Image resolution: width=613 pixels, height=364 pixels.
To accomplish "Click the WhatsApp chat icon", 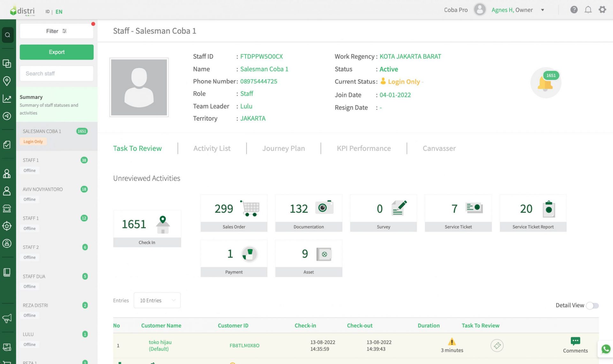I will pos(606,349).
